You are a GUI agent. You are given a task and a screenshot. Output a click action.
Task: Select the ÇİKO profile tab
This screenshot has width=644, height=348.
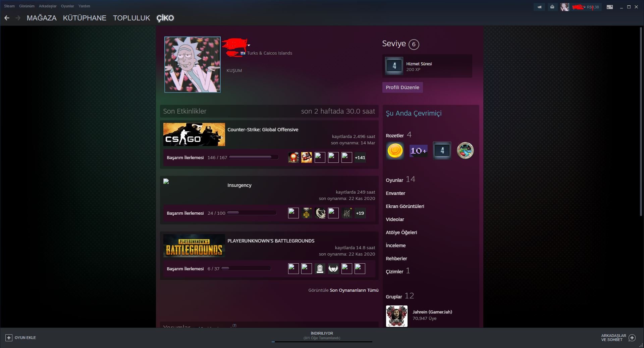click(165, 18)
